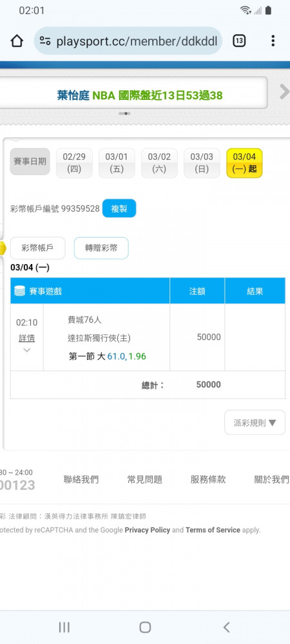Image resolution: width=290 pixels, height=644 pixels.
Task: Tap the Android back navigation button
Action: 226,627
